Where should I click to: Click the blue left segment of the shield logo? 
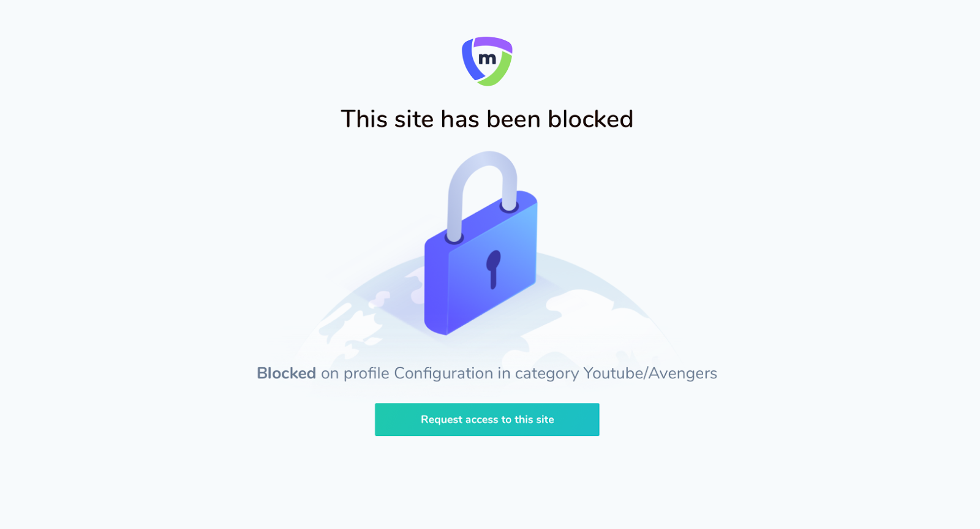(x=470, y=60)
